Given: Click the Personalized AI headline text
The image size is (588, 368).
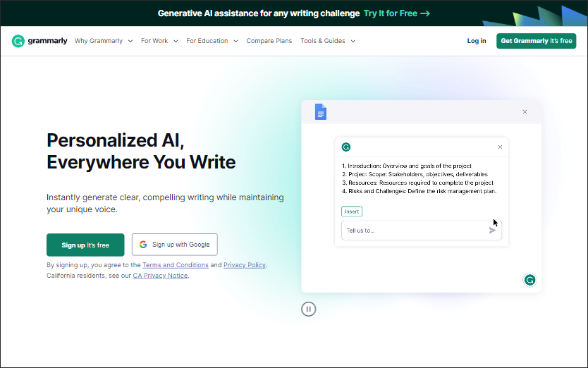Looking at the screenshot, I should (141, 151).
